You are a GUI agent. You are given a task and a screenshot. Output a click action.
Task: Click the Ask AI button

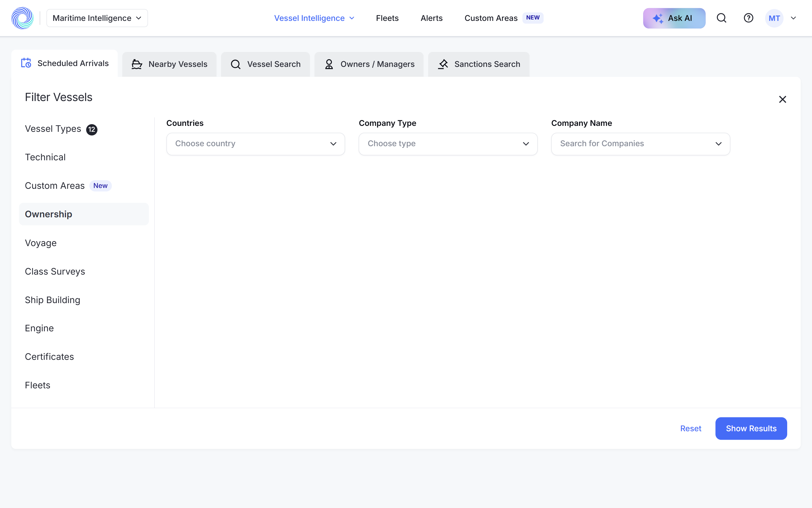click(x=674, y=18)
